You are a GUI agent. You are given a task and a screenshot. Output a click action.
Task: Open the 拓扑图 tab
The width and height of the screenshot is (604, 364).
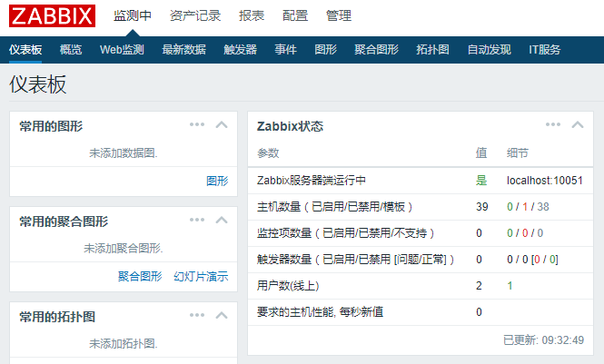click(x=432, y=50)
